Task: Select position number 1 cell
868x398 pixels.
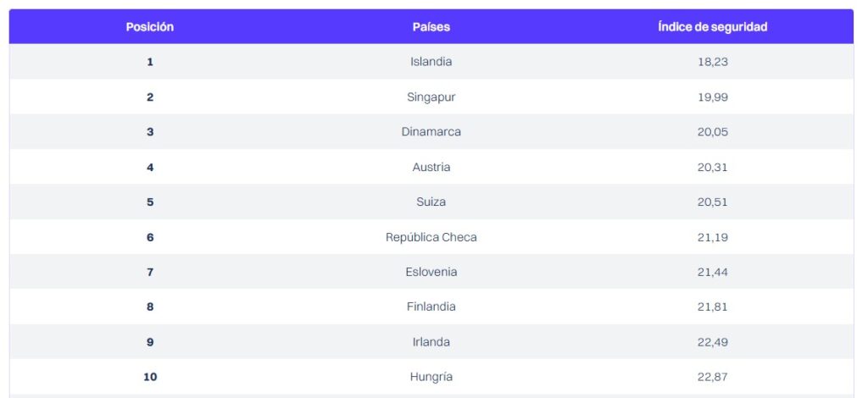Action: [x=150, y=62]
